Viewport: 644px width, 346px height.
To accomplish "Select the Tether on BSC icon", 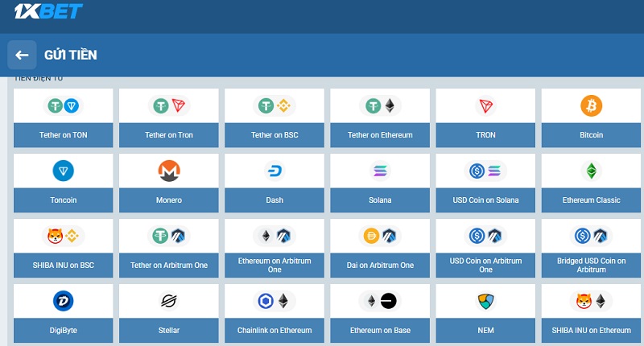I will [275, 106].
